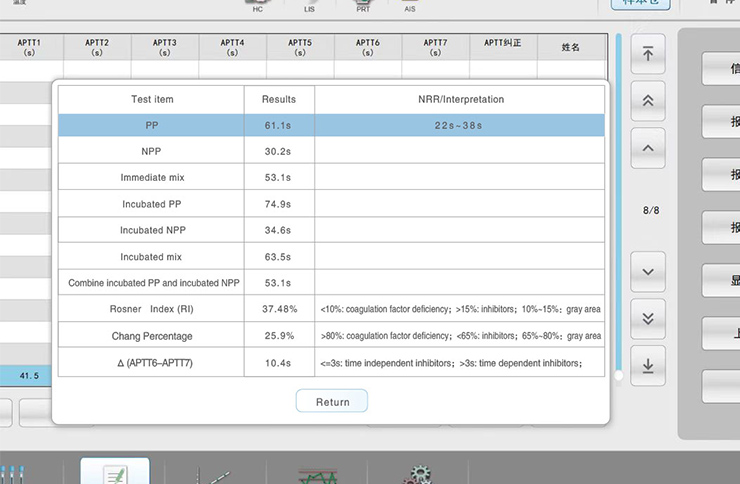Click the LIS status icon

point(309,6)
